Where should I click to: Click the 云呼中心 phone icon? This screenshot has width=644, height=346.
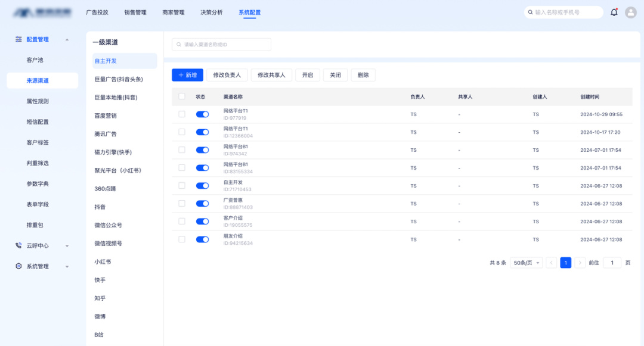pos(18,245)
